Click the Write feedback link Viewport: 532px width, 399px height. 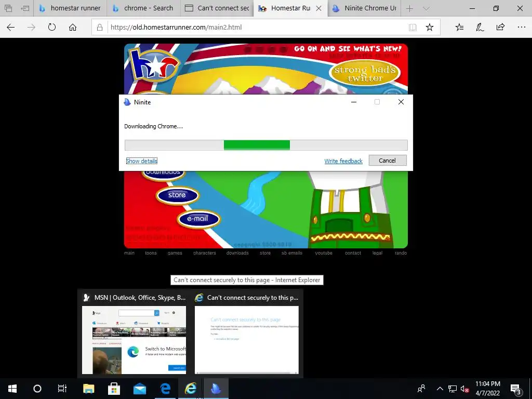pos(343,161)
